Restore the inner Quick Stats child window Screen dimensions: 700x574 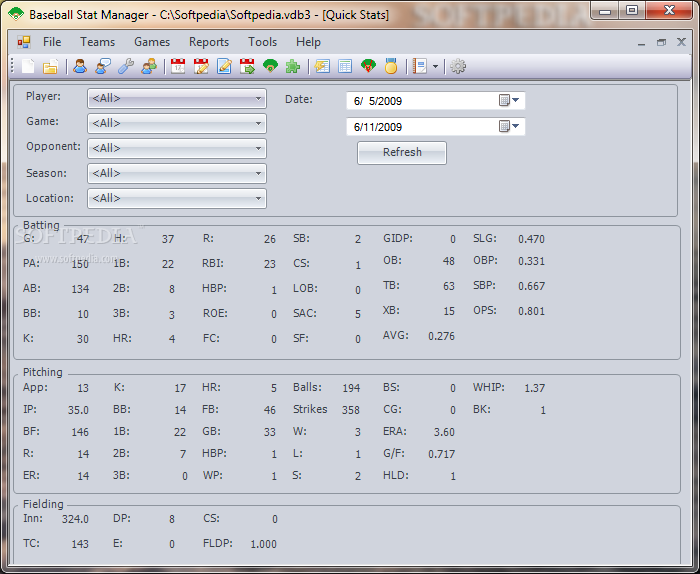pyautogui.click(x=661, y=42)
